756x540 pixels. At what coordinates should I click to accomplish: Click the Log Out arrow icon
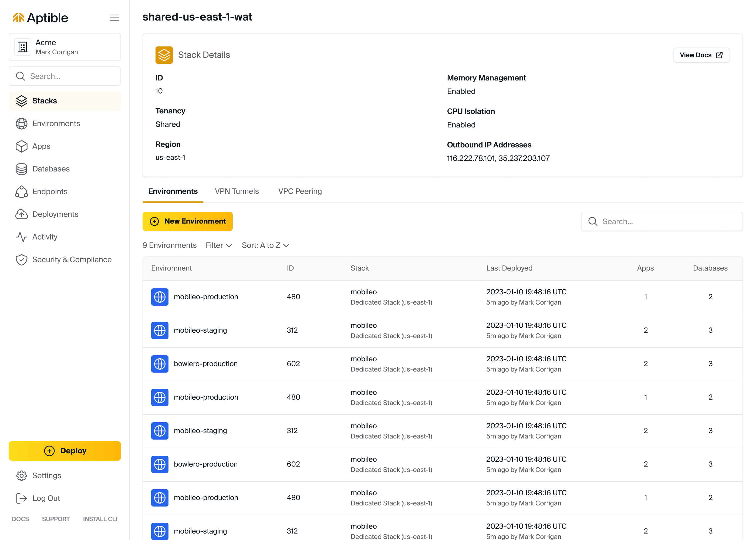coord(22,498)
